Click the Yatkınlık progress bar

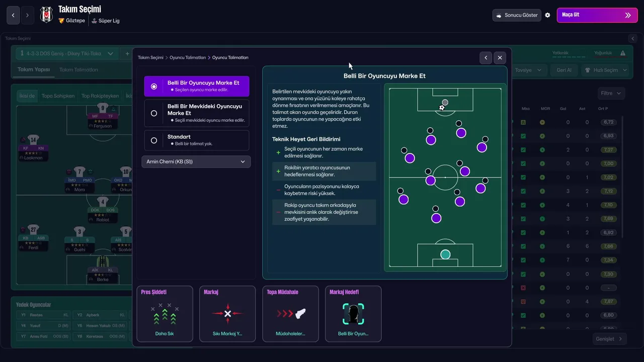pos(569,57)
